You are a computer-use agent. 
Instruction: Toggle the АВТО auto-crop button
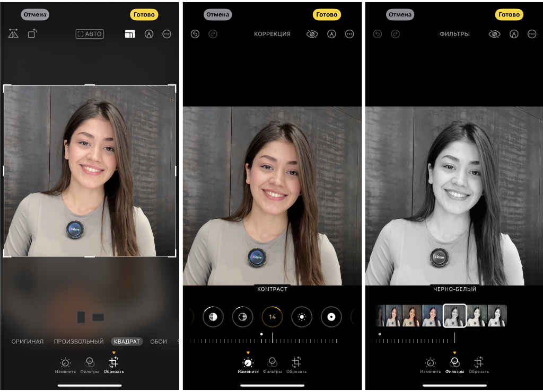point(90,34)
